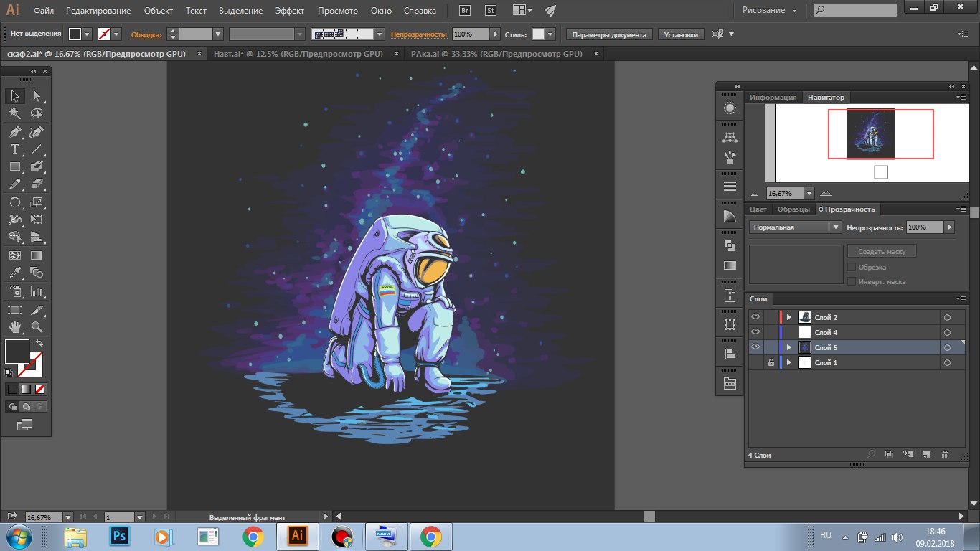Click the artboard number field
This screenshot has width=980, height=551.
click(119, 517)
